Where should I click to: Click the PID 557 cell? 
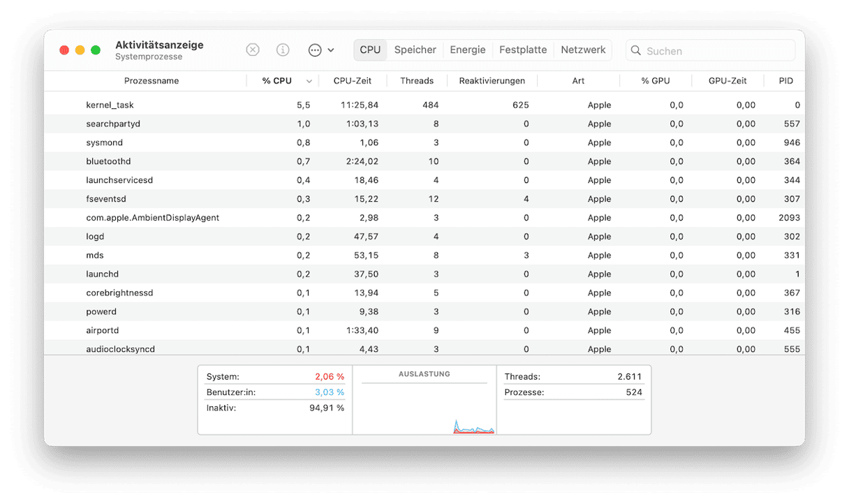792,124
